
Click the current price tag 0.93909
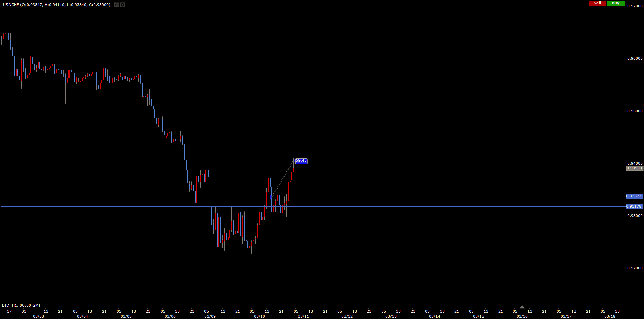coord(634,168)
